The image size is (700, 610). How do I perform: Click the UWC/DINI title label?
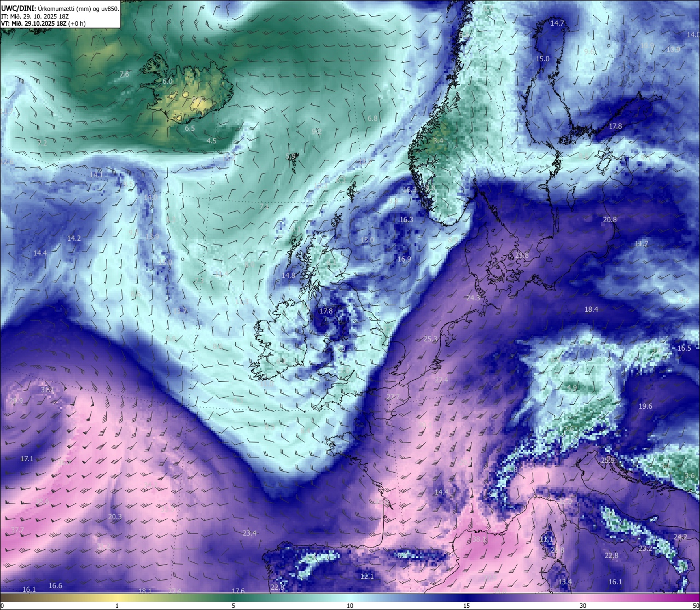[x=19, y=8]
